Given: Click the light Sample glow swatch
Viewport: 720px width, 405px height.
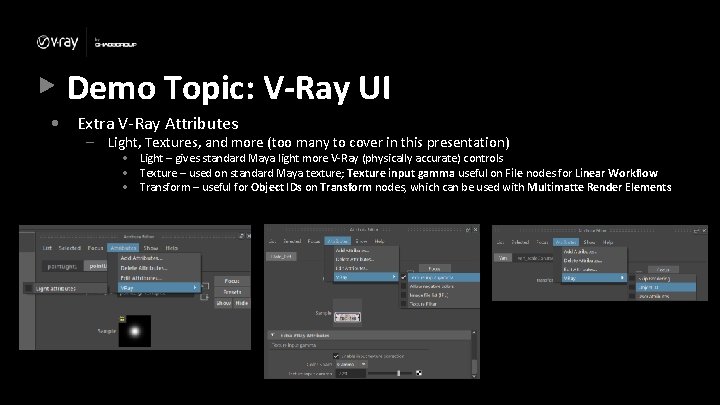Looking at the screenshot, I should pos(135,331).
